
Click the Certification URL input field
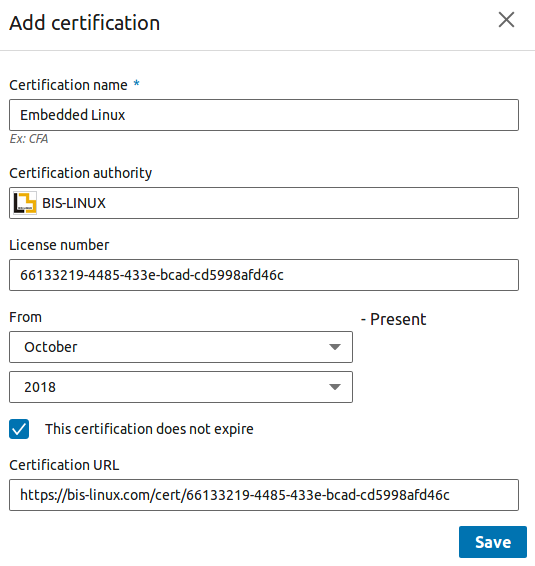tap(264, 495)
